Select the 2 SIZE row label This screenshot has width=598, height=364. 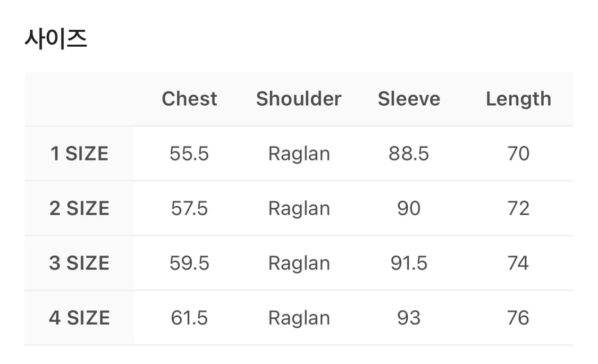pos(79,208)
